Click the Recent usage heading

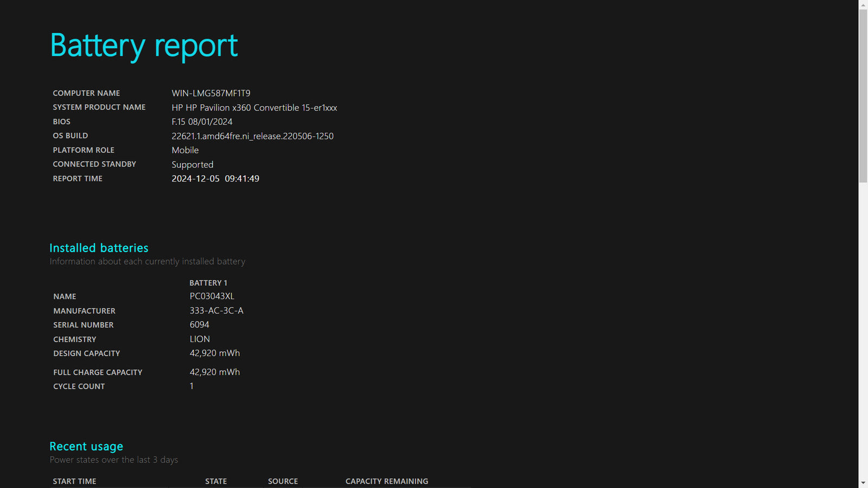pos(86,446)
